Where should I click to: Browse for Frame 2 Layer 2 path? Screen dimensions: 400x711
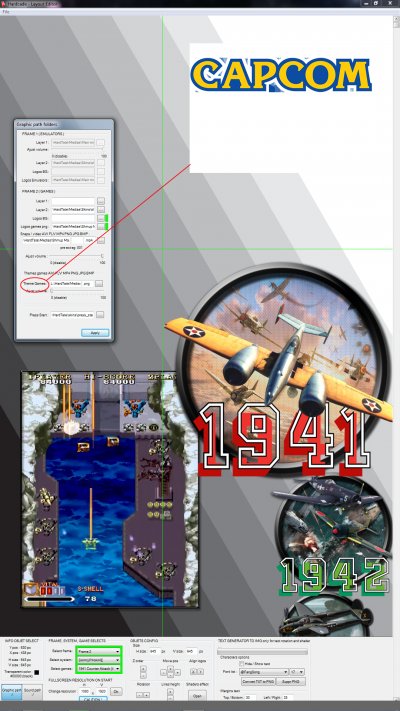point(101,209)
